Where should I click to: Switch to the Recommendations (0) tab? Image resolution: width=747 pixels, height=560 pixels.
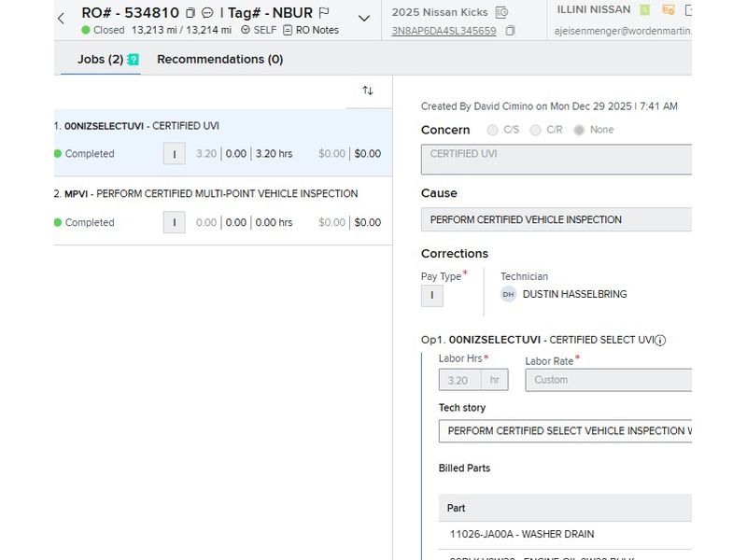click(x=219, y=60)
